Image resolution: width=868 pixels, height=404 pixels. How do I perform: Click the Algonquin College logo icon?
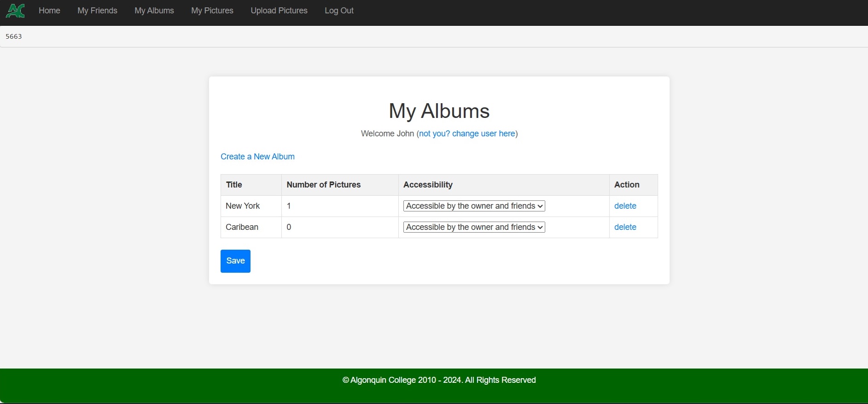(15, 11)
